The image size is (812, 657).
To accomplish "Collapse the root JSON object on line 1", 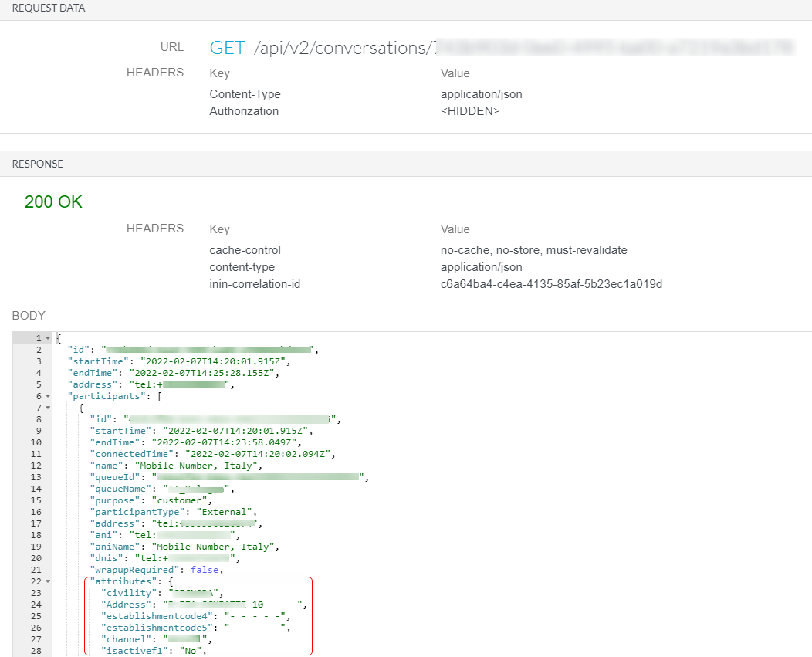I will (48, 338).
